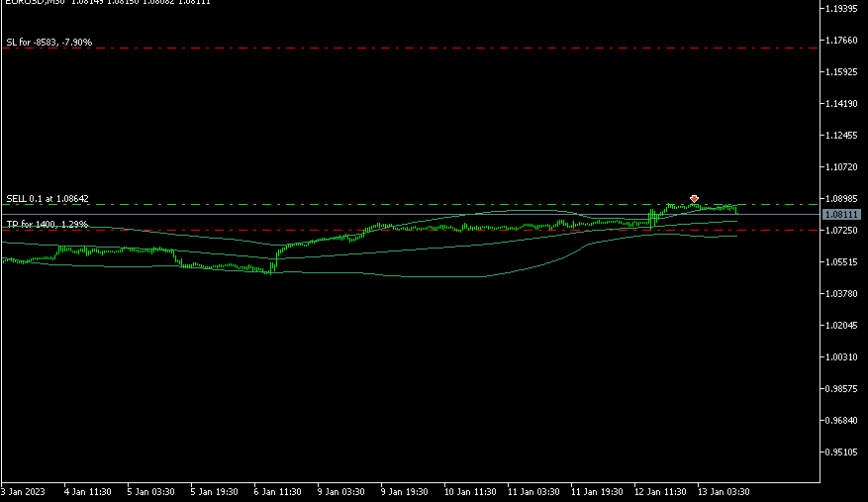The image size is (868, 502).
Task: Click the 9 Jan 03:30 time label
Action: pos(342,491)
